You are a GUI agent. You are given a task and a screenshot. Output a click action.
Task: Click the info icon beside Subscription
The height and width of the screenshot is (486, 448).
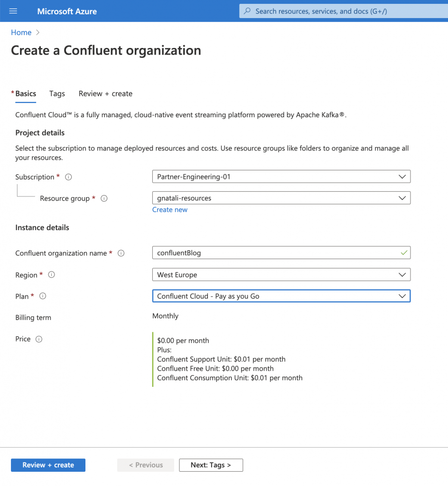[68, 177]
